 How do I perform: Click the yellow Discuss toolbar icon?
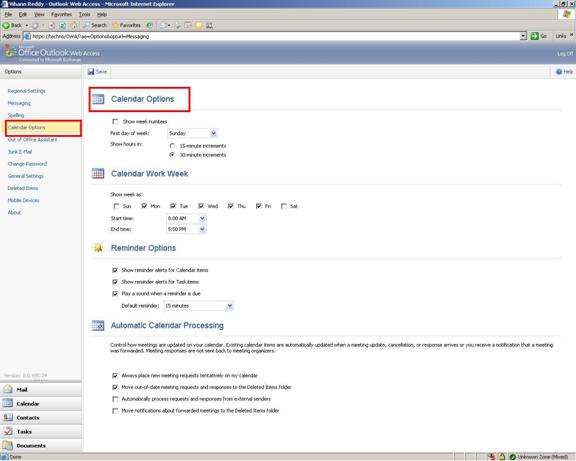[x=199, y=25]
